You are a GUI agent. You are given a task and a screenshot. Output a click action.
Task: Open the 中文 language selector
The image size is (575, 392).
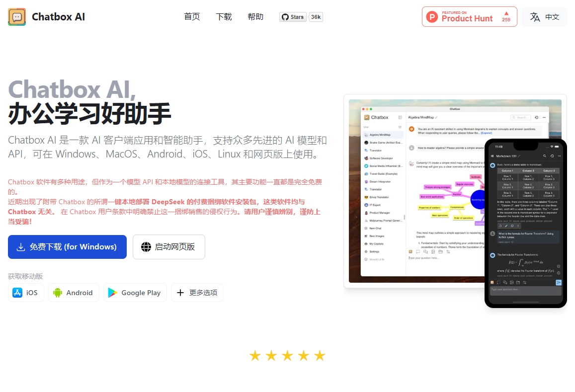pyautogui.click(x=544, y=17)
